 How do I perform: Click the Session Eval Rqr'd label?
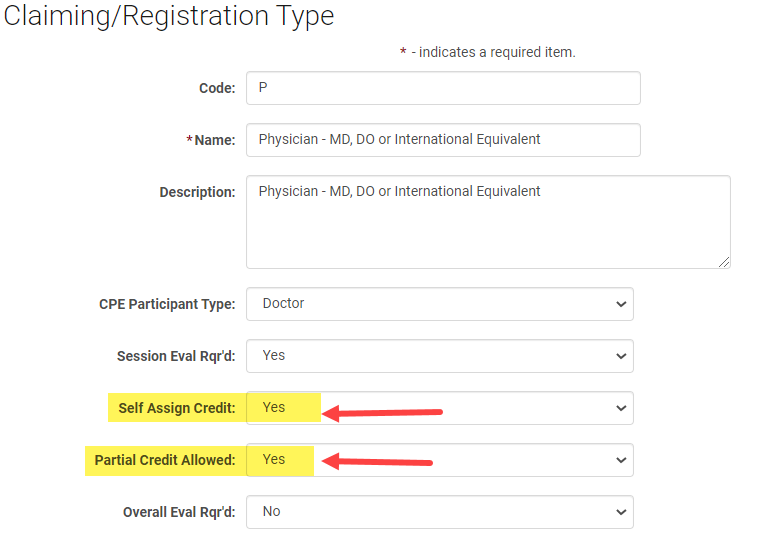click(176, 356)
